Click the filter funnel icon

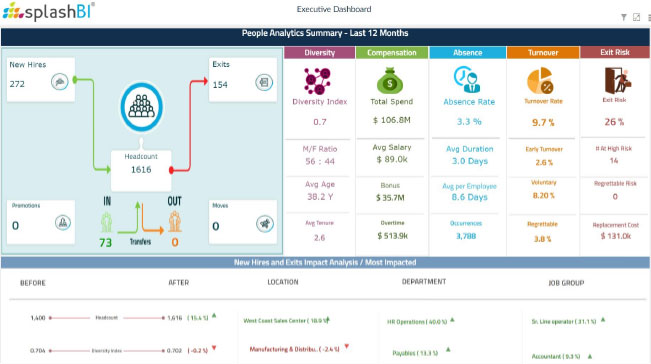click(624, 17)
